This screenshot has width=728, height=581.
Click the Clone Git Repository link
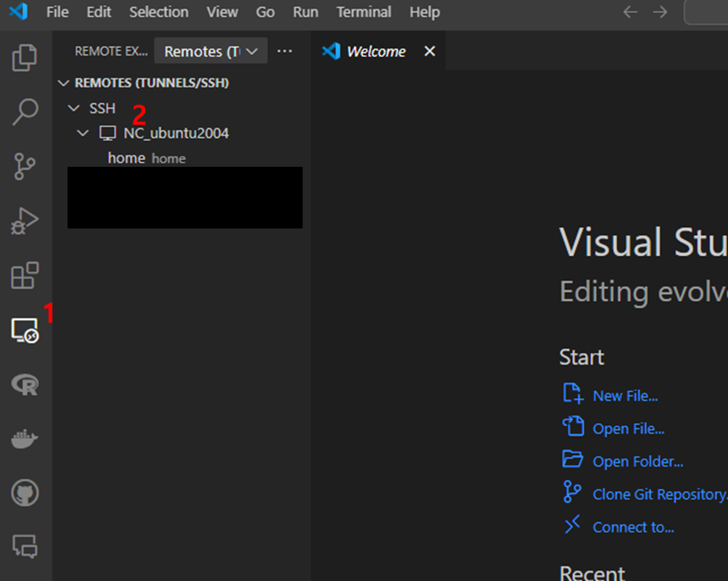(660, 495)
